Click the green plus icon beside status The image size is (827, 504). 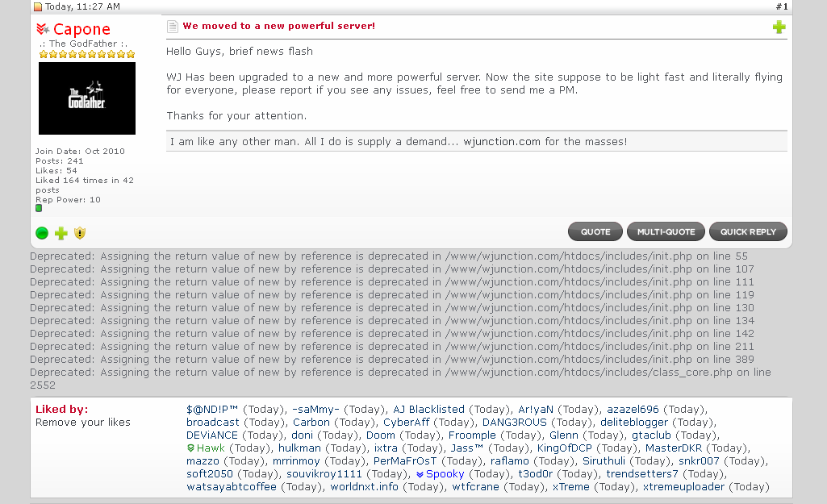(x=61, y=233)
